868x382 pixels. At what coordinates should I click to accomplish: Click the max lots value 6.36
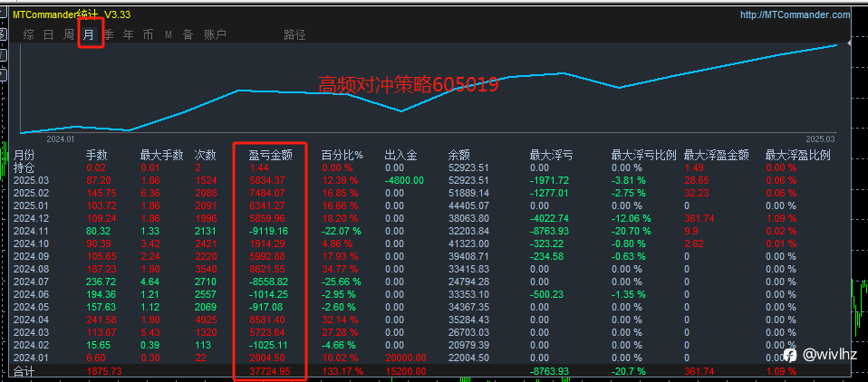point(149,193)
